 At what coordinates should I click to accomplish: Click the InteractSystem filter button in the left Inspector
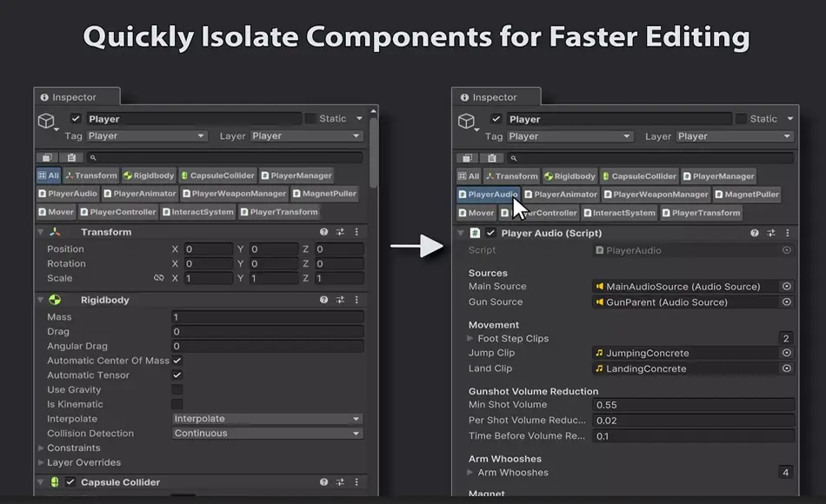click(198, 212)
